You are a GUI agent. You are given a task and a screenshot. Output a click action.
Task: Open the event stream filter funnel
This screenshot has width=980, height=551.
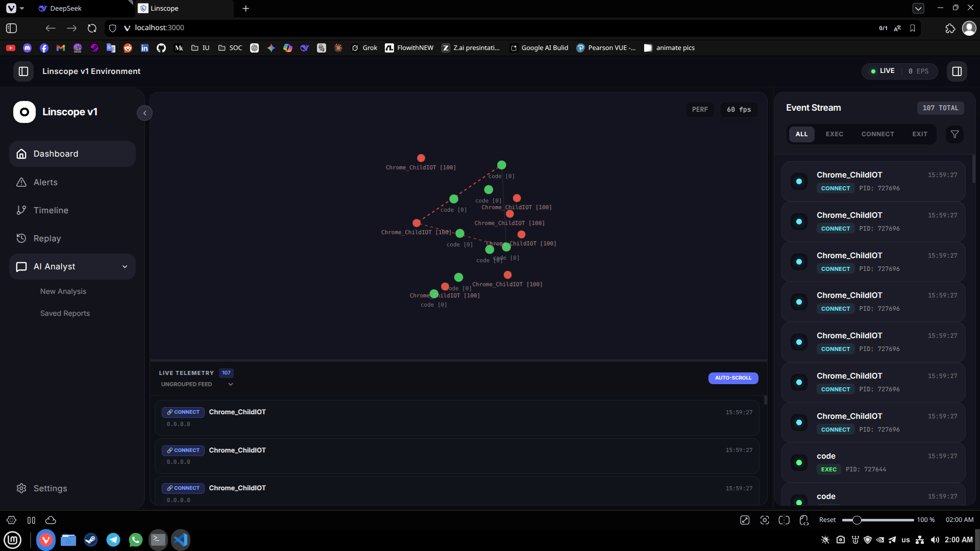954,134
